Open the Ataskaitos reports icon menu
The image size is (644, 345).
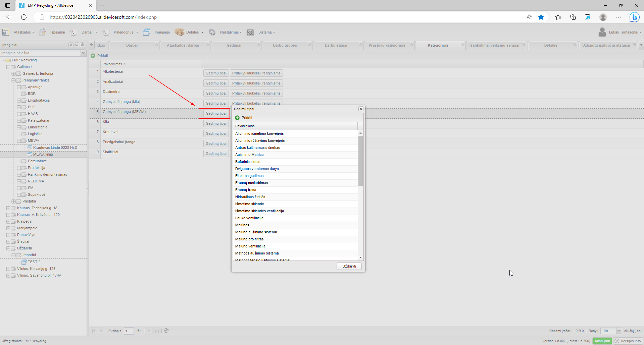6,32
